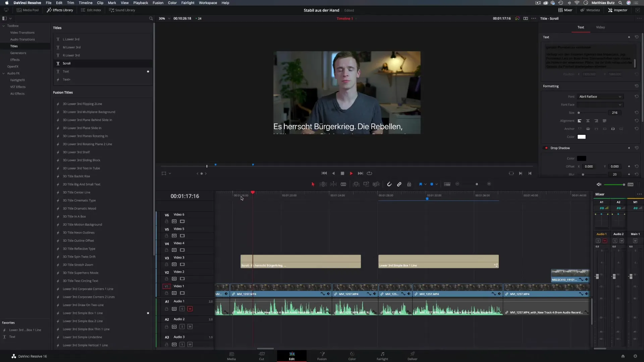644x362 pixels.
Task: Toggle timeline Snapping magnet icon
Action: click(x=389, y=184)
